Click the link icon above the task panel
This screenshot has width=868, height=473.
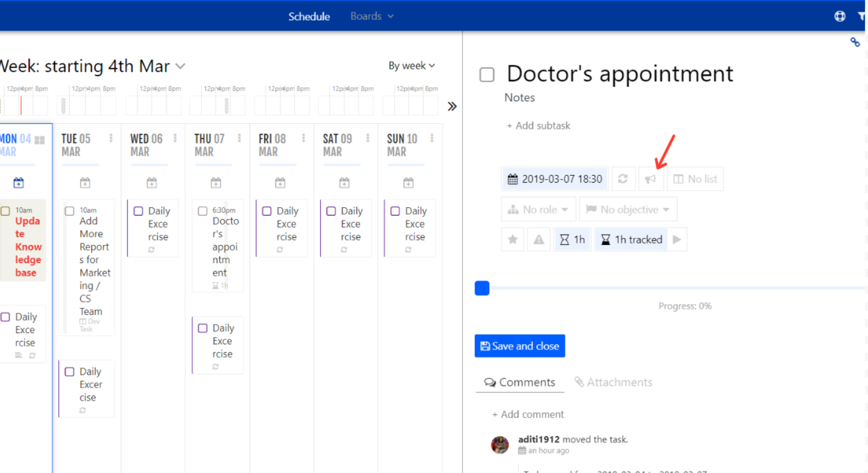(855, 42)
